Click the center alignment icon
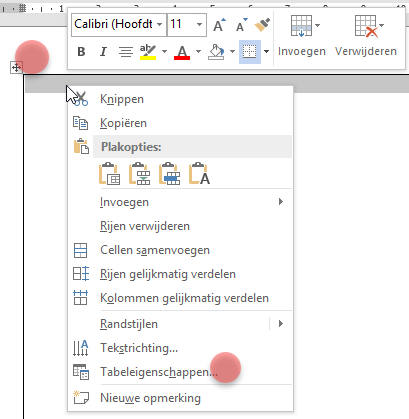The height and width of the screenshot is (419, 409). click(126, 52)
